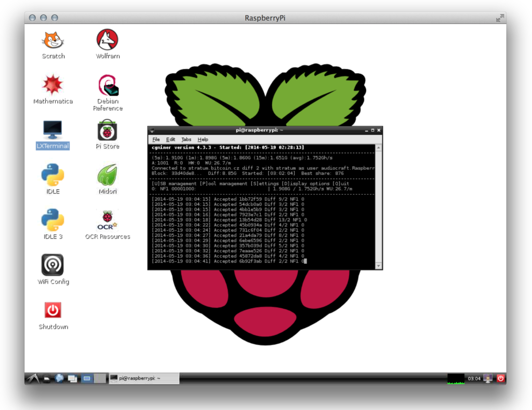Click the 'Accepted 13b54d28' log line
This screenshot has width=532, height=410.
point(229,220)
